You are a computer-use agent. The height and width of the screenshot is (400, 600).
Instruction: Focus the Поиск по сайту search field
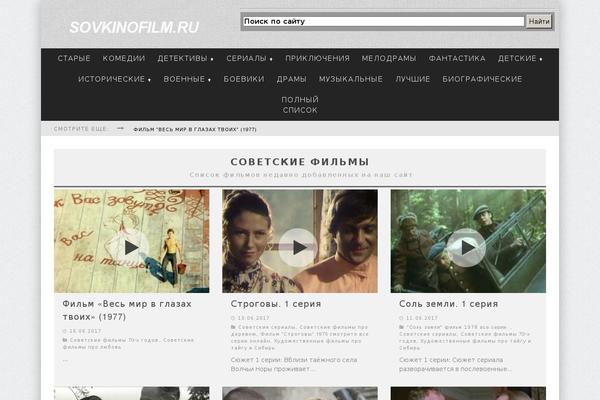pos(383,21)
